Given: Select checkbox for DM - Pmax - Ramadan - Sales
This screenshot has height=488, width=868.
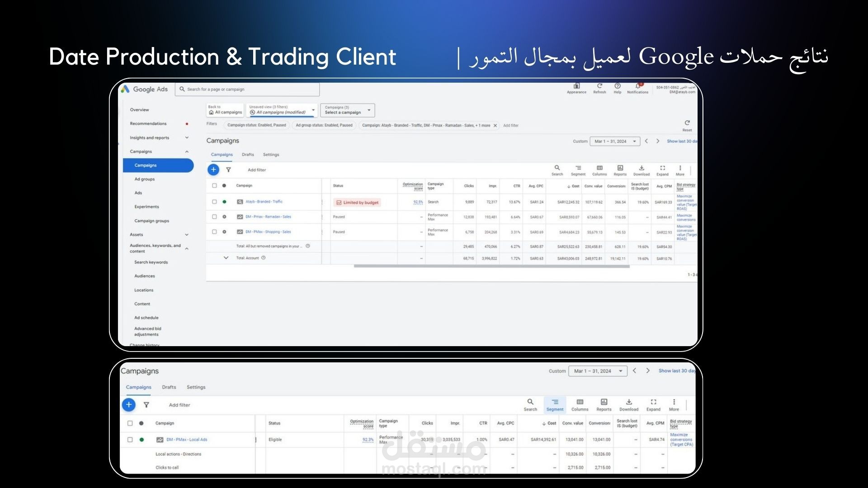Looking at the screenshot, I should click(x=214, y=217).
